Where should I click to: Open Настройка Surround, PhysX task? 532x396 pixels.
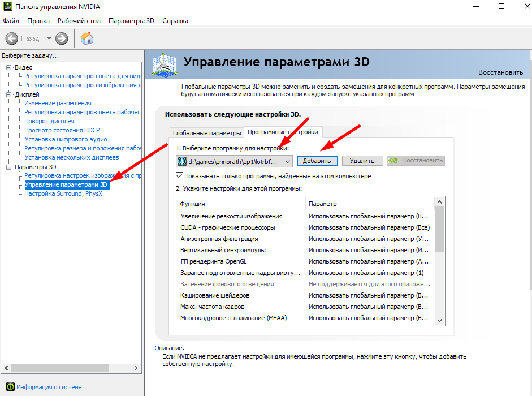coord(63,193)
